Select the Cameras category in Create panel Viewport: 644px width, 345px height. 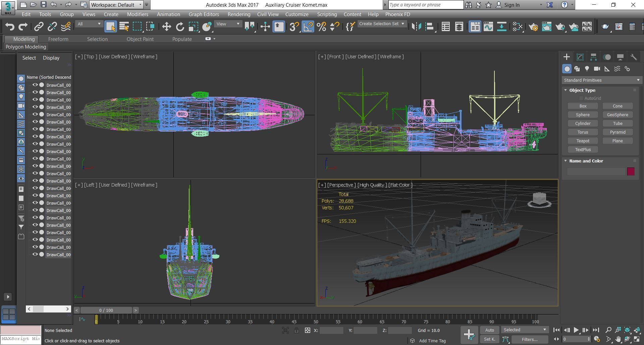pos(597,69)
